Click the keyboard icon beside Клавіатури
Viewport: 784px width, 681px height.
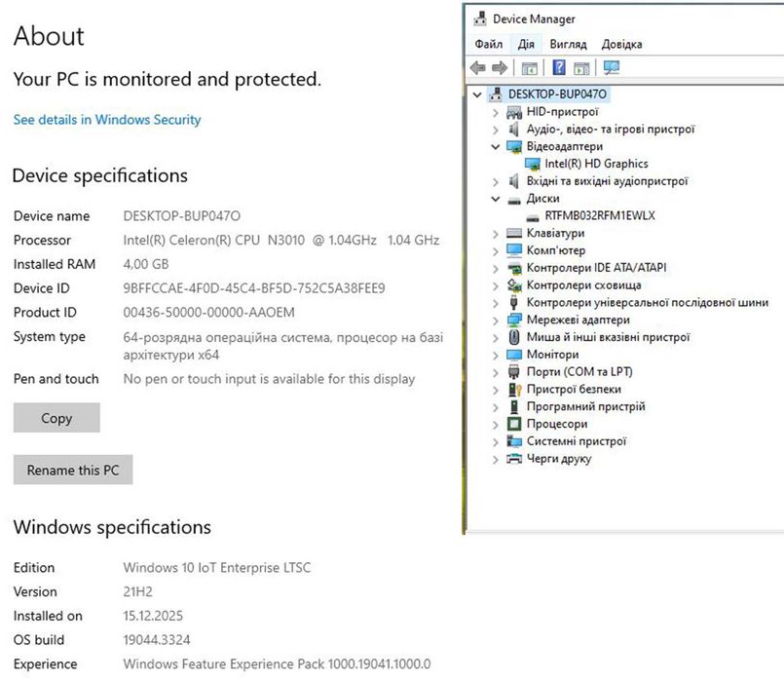coord(514,233)
